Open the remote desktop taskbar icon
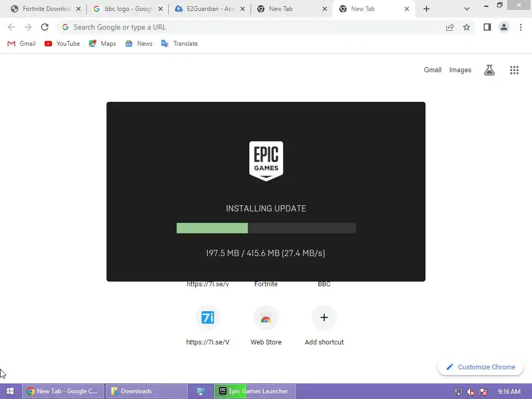The image size is (532, 399). 201,391
